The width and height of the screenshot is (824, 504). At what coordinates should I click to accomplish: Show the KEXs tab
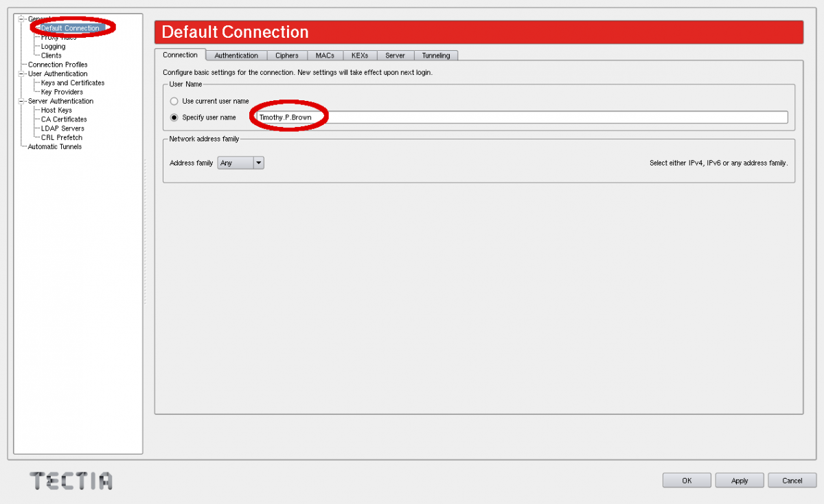coord(360,56)
